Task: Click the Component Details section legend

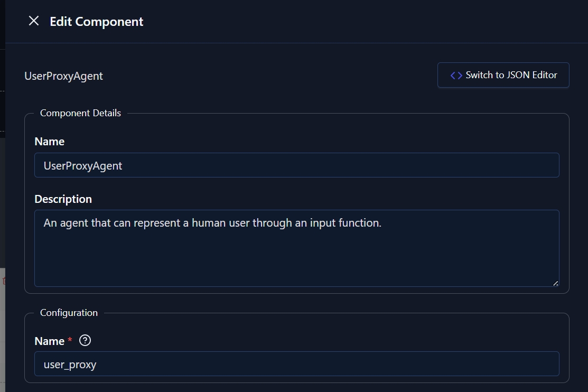Action: point(80,113)
